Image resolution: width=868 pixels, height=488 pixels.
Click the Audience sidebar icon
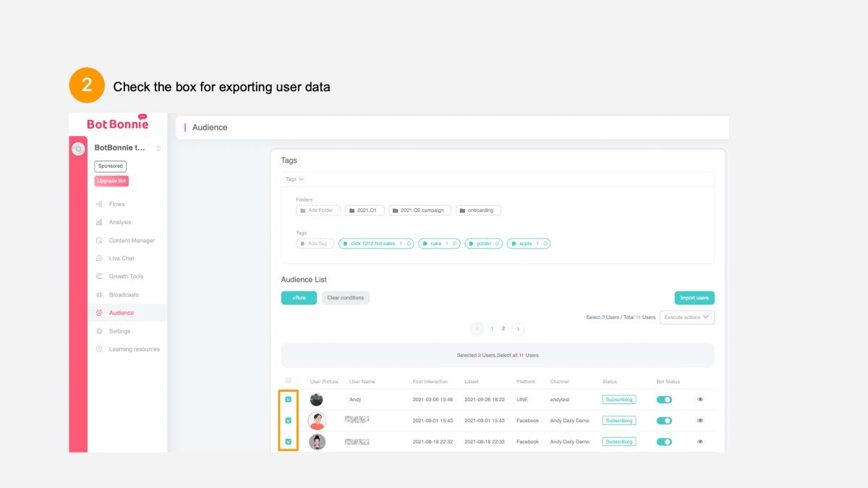pyautogui.click(x=99, y=313)
